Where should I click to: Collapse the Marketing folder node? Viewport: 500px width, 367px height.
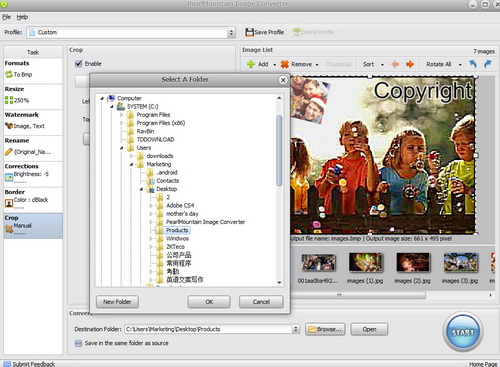click(x=131, y=164)
